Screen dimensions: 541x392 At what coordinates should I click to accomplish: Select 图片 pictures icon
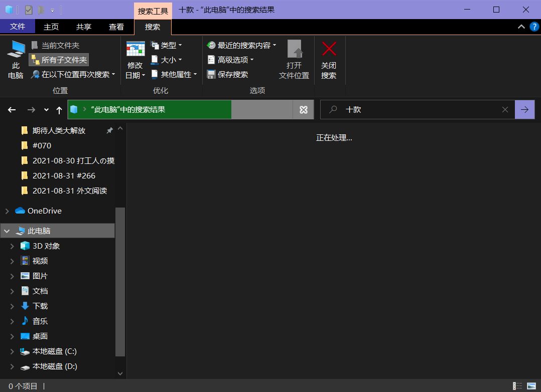(25, 276)
